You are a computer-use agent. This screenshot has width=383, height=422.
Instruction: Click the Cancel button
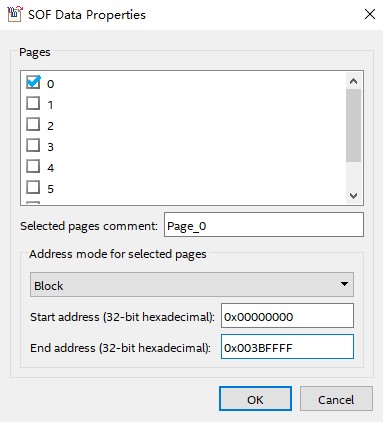[336, 399]
